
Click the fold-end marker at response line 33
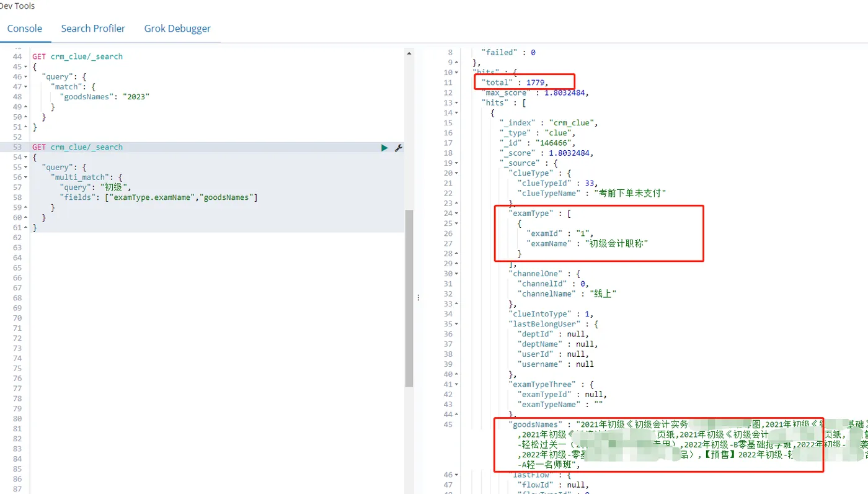[x=457, y=304]
